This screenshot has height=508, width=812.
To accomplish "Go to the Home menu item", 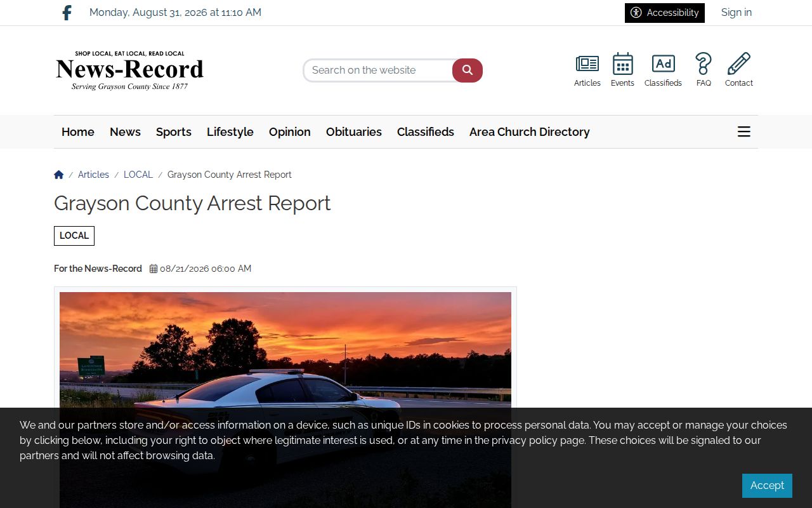I will [78, 132].
